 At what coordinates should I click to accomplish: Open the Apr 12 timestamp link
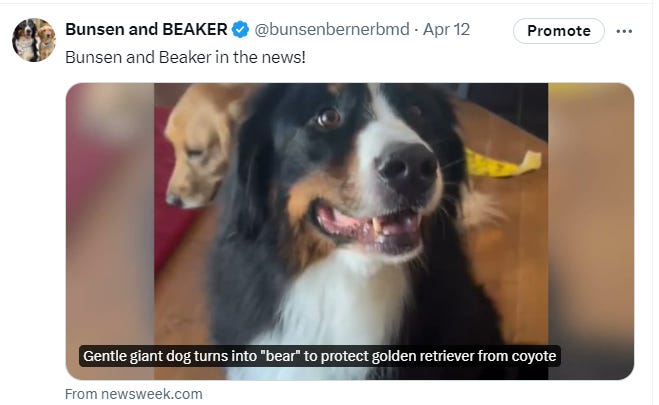tap(446, 29)
